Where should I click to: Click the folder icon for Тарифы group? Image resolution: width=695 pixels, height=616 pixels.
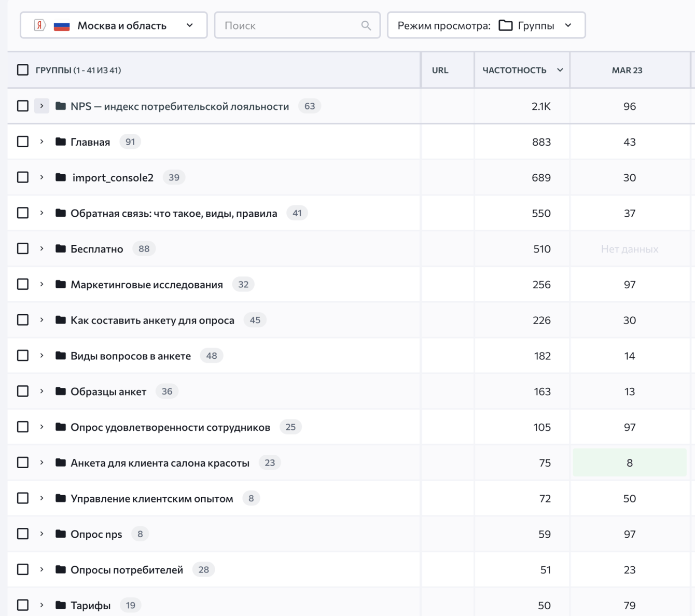pyautogui.click(x=61, y=605)
